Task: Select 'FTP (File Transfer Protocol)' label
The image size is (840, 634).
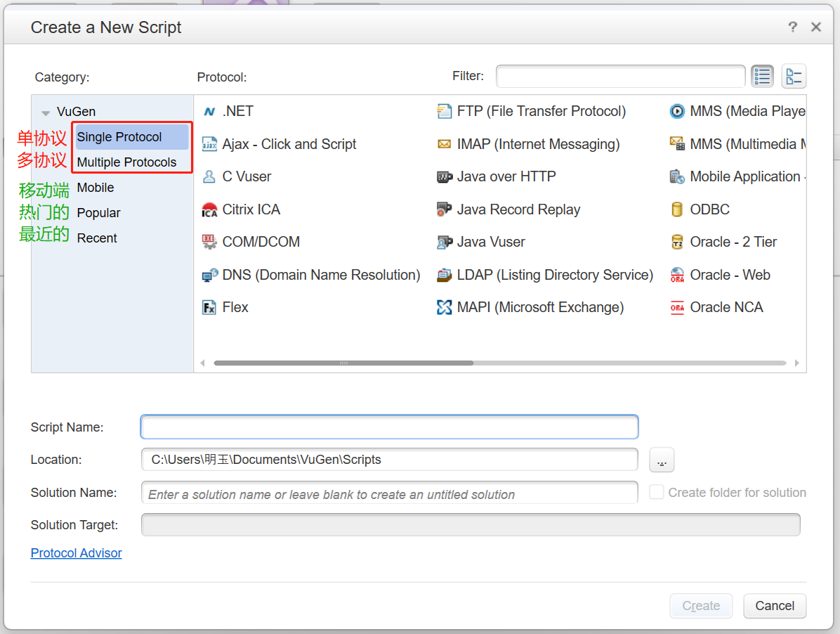Action: [541, 112]
